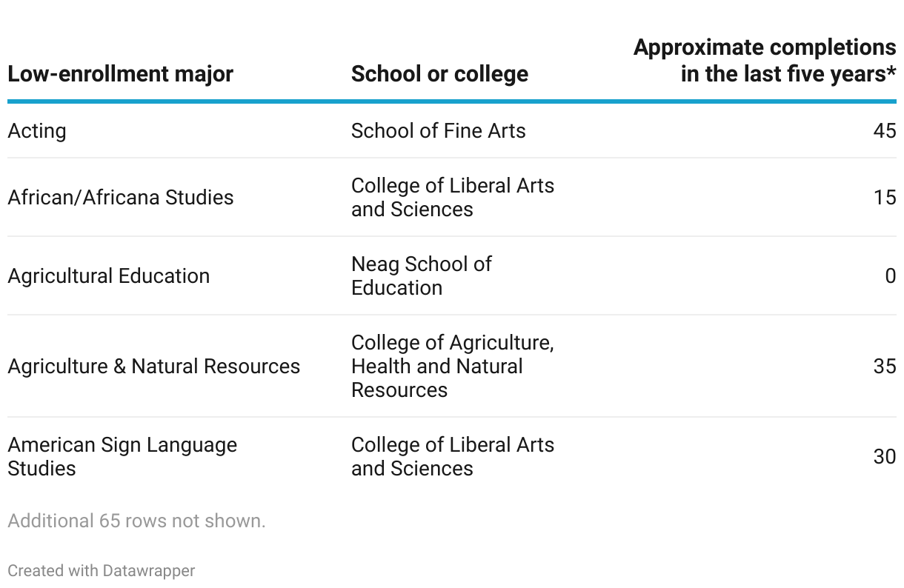Open the Created with Datawrapper link

[102, 571]
